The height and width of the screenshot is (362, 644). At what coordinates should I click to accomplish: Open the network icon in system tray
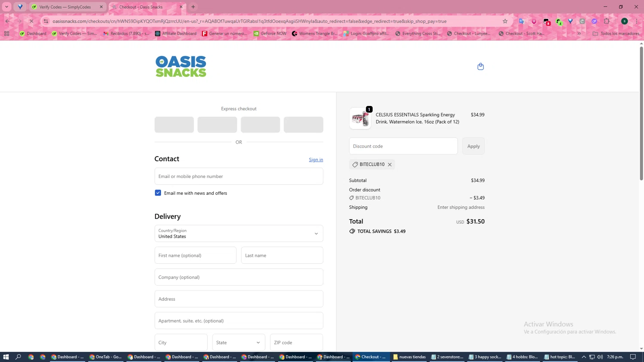(x=592, y=357)
